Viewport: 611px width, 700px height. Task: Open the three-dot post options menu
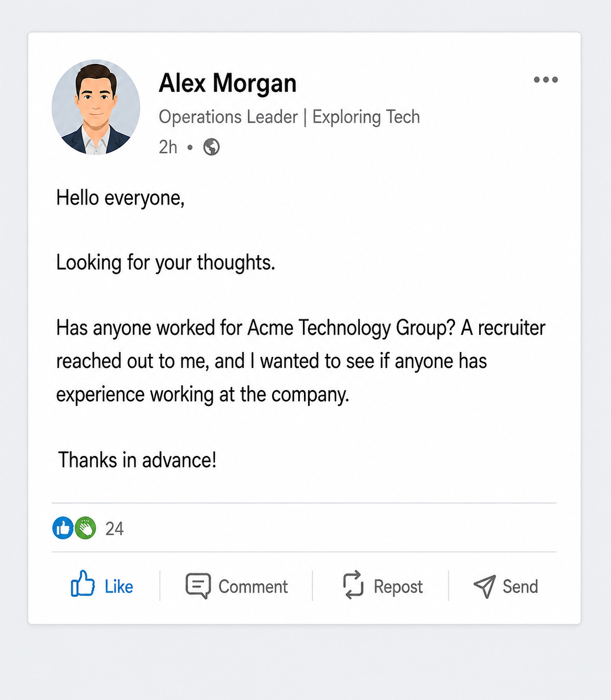pos(546,80)
